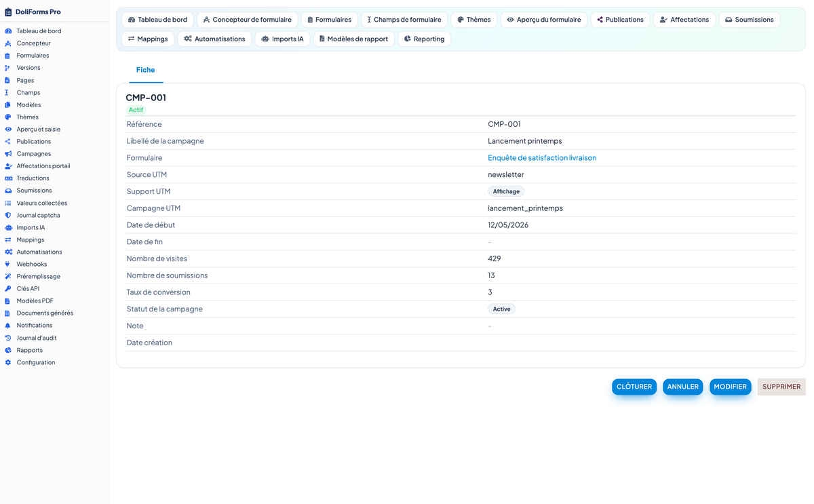The image size is (814, 504).
Task: Click the Journal d'audit history icon
Action: click(8, 338)
